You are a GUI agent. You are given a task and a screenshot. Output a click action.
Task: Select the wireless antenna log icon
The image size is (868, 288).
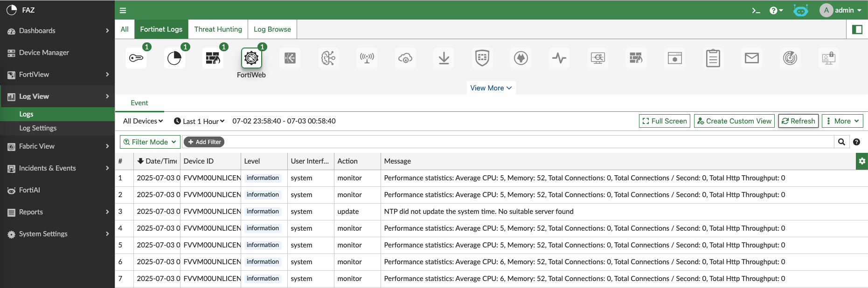367,58
